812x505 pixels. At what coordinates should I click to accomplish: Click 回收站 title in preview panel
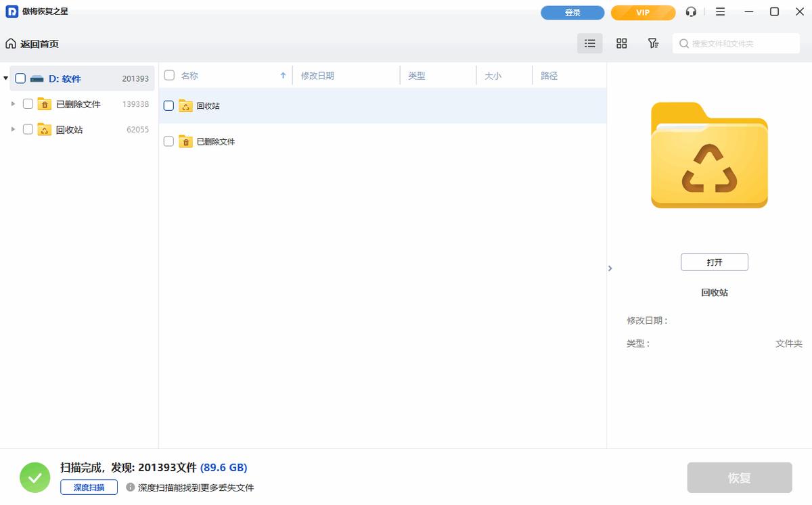715,293
